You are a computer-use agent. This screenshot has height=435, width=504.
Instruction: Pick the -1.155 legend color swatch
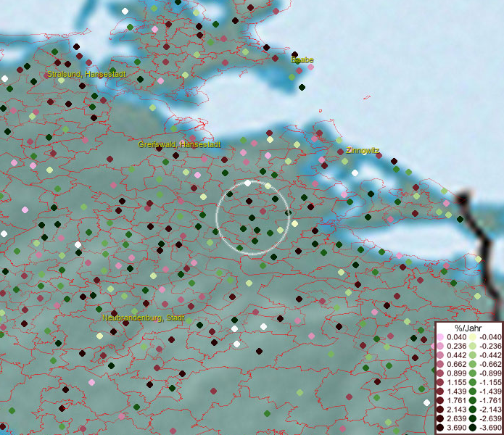click(473, 382)
